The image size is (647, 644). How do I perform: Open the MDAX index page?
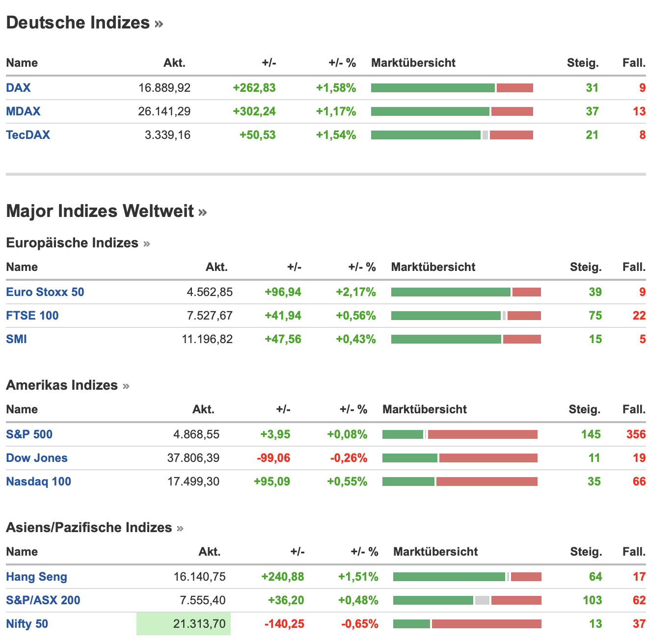pyautogui.click(x=23, y=111)
